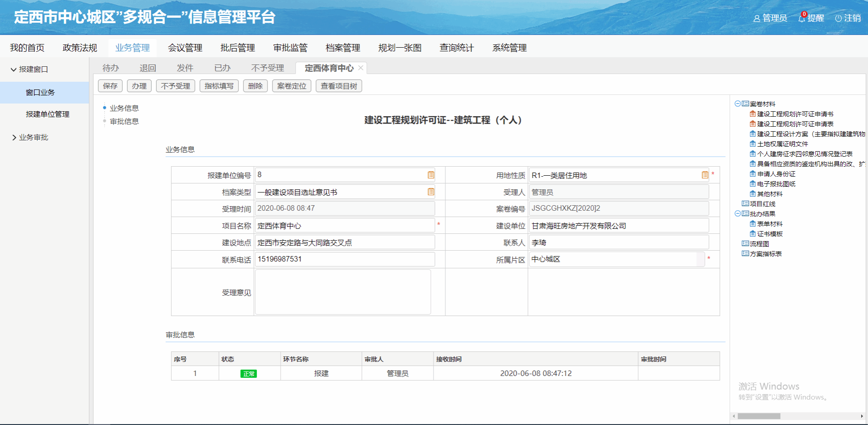The height and width of the screenshot is (425, 868).
Task: Select 建设工程规划许可证申请书 in file tree
Action: [795, 114]
